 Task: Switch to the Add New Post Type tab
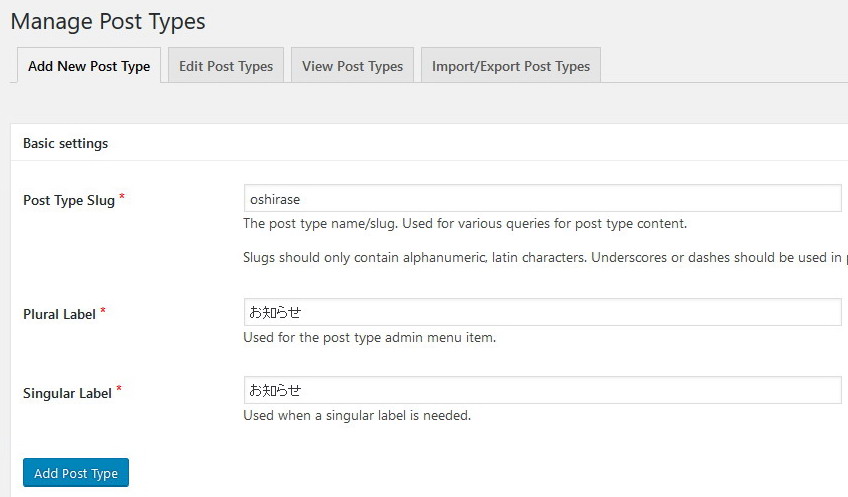coord(89,66)
